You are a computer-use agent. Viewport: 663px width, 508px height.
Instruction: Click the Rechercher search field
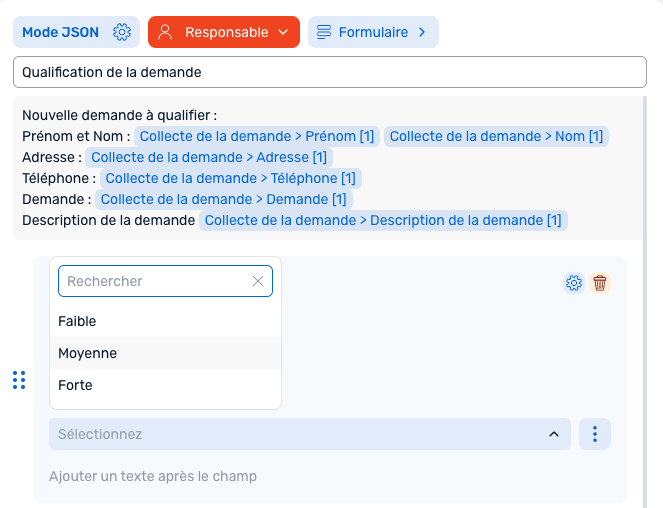tap(155, 281)
